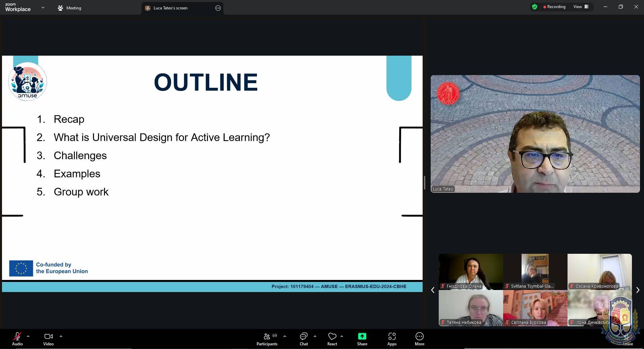This screenshot has height=349, width=644.
Task: Open the Chat panel
Action: pos(304,339)
